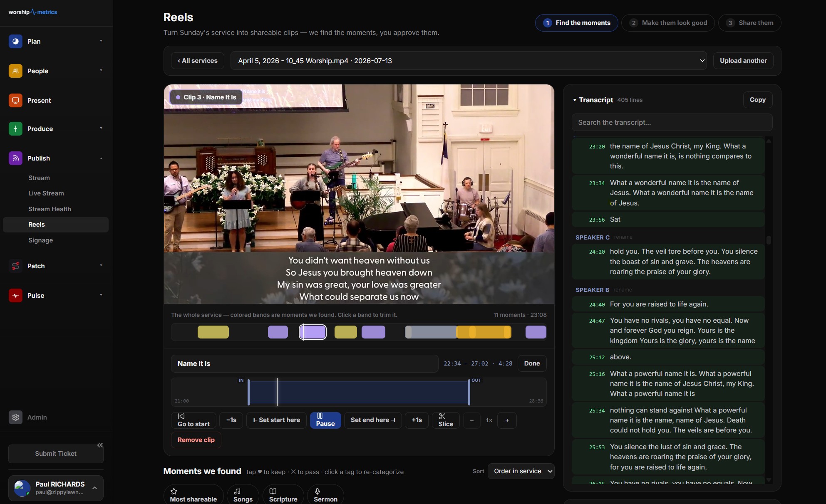826x504 pixels.
Task: Go to Find the moments step
Action: pos(576,23)
